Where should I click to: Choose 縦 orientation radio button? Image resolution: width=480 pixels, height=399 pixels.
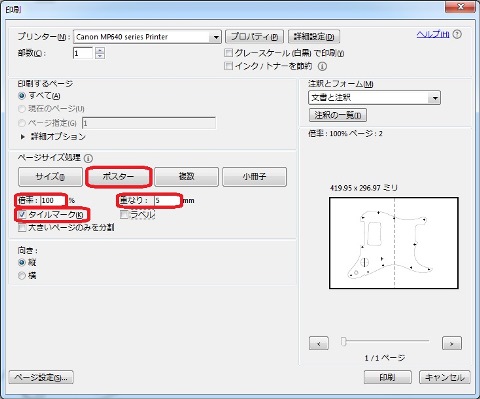(22, 263)
